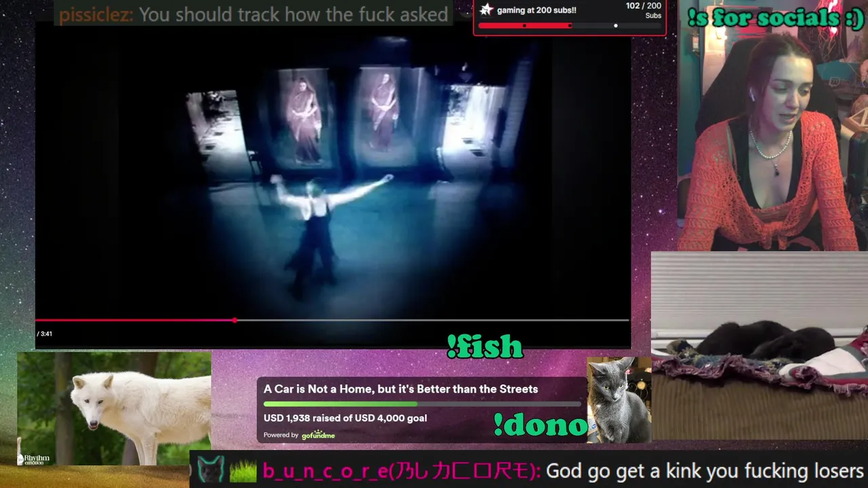Click the cat avatar icon in chat ticker
This screenshot has width=868, height=488.
tap(211, 469)
